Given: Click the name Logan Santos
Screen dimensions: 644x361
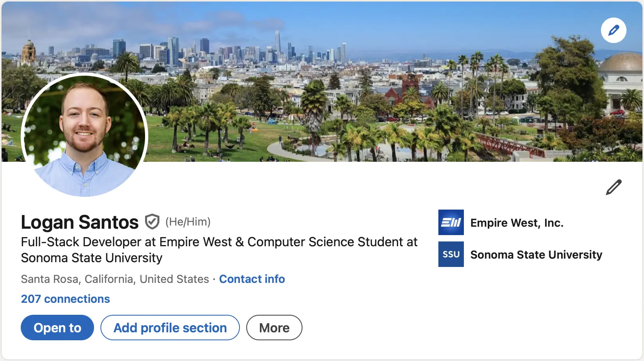Looking at the screenshot, I should 80,222.
